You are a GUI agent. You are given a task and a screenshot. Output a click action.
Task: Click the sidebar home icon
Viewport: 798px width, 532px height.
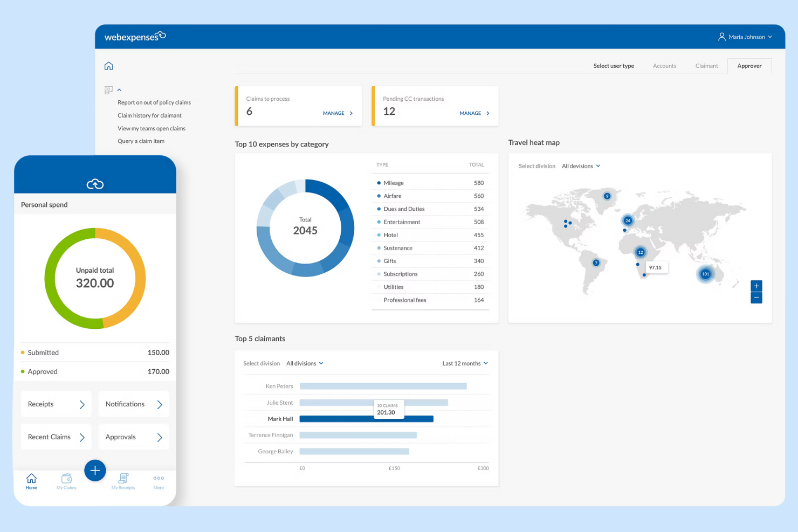coord(108,65)
